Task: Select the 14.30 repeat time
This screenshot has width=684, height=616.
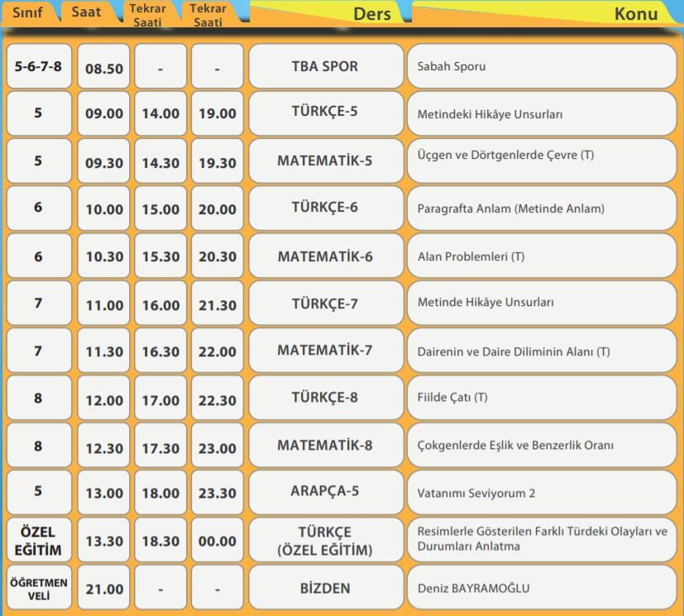Action: coord(160,161)
